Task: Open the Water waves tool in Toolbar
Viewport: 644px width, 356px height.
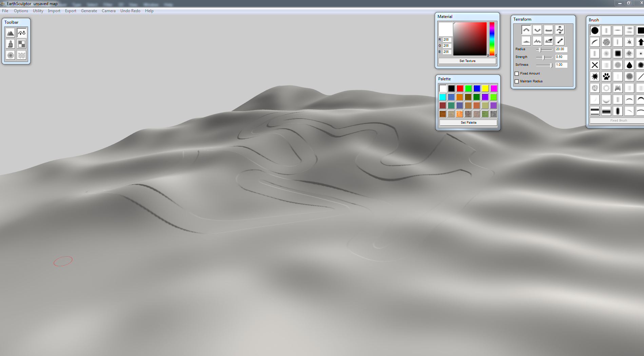Action: tap(22, 55)
